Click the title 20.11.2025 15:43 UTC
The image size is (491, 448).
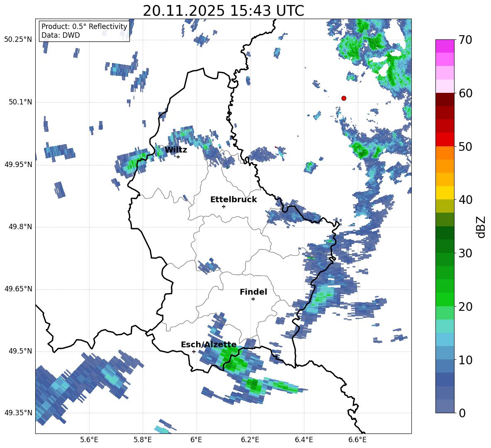click(224, 11)
